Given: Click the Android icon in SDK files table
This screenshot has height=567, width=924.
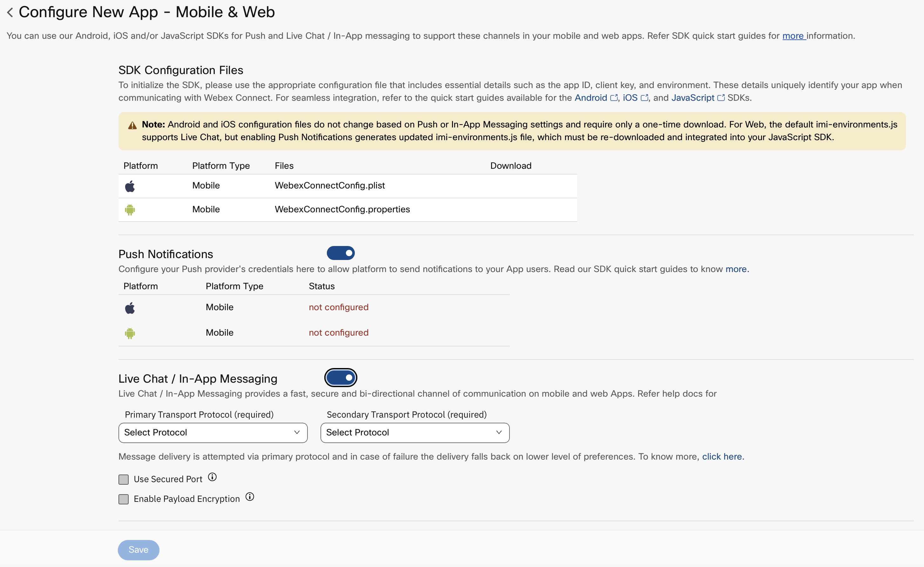Looking at the screenshot, I should [x=130, y=210].
